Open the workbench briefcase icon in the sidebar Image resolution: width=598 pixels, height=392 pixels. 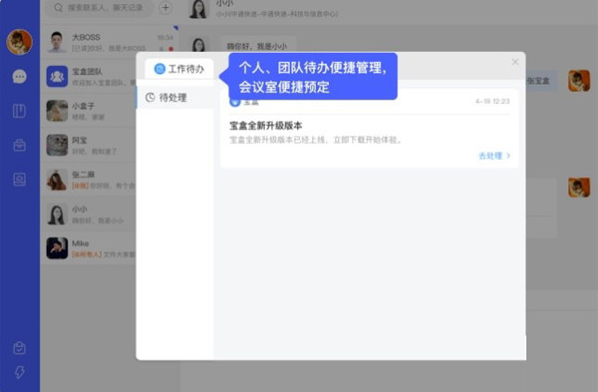click(19, 145)
